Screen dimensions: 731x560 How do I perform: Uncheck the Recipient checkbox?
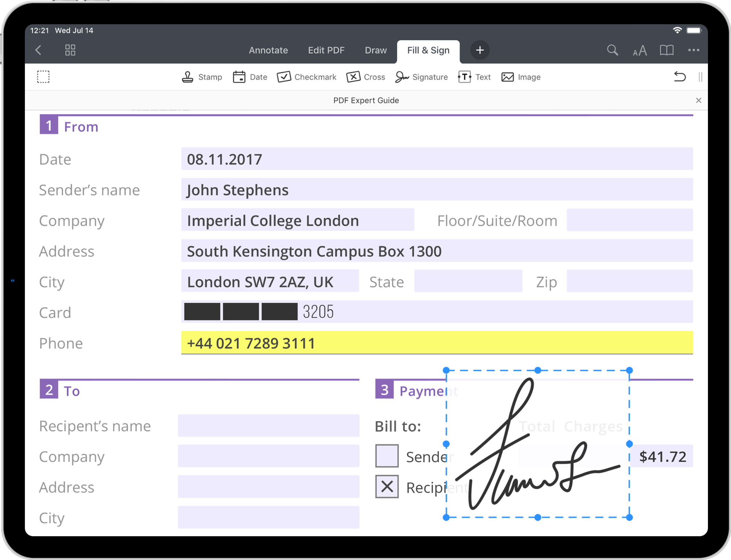[x=387, y=487]
